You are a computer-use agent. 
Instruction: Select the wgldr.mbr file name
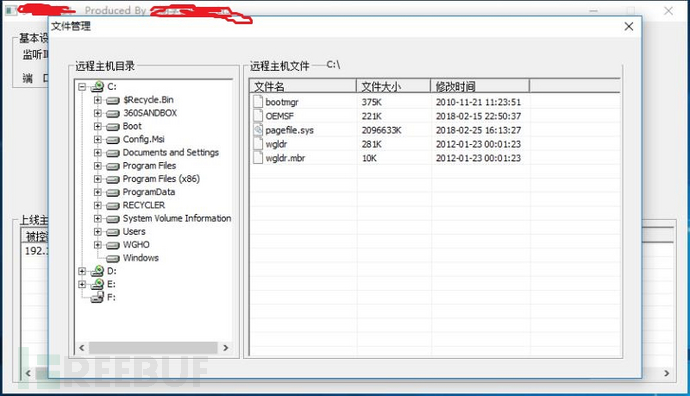click(x=285, y=158)
